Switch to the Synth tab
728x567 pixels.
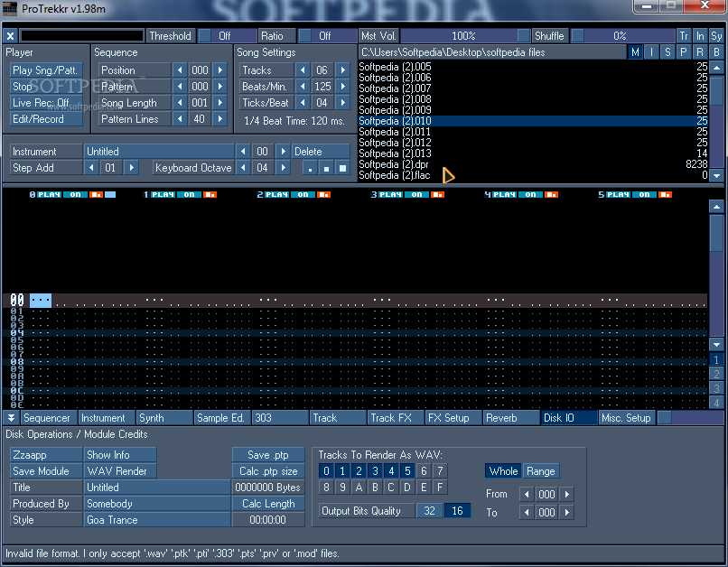point(164,418)
